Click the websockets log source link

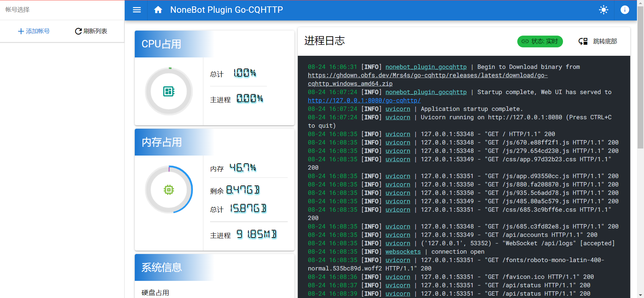(x=403, y=252)
